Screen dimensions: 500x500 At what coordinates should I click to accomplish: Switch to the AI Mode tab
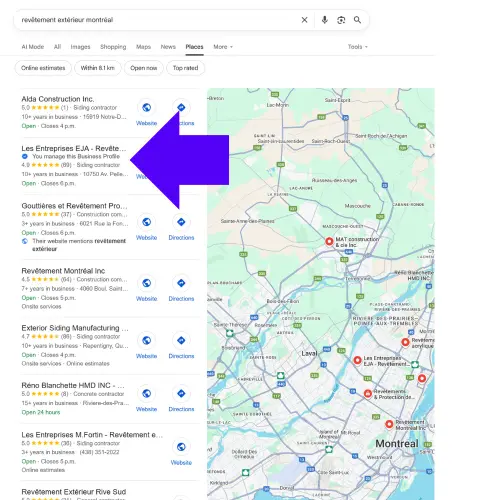(33, 47)
